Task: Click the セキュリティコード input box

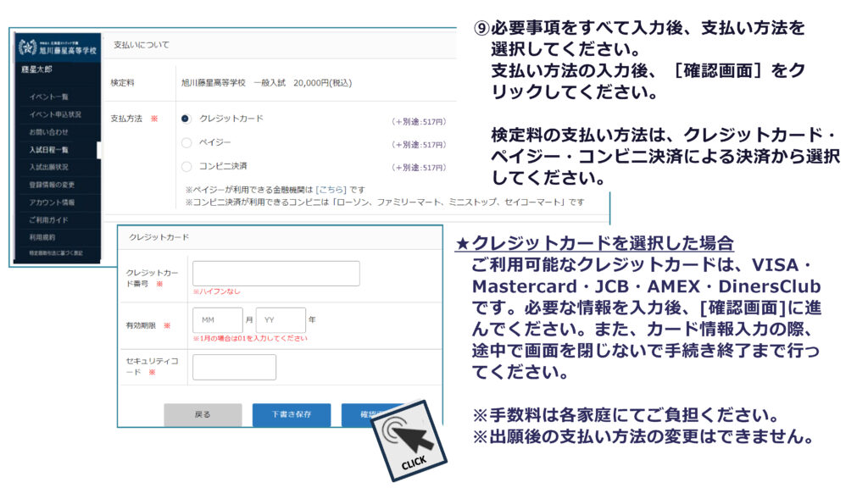Action: coord(234,367)
